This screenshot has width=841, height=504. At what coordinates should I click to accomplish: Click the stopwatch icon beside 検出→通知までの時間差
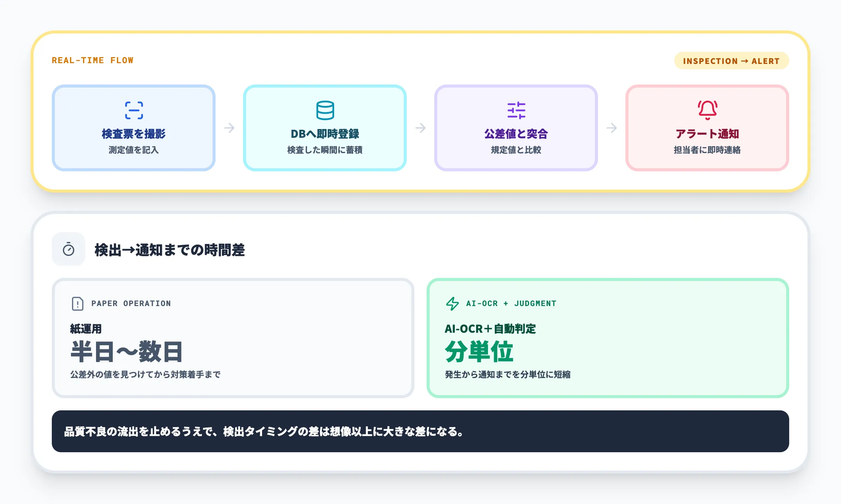69,249
